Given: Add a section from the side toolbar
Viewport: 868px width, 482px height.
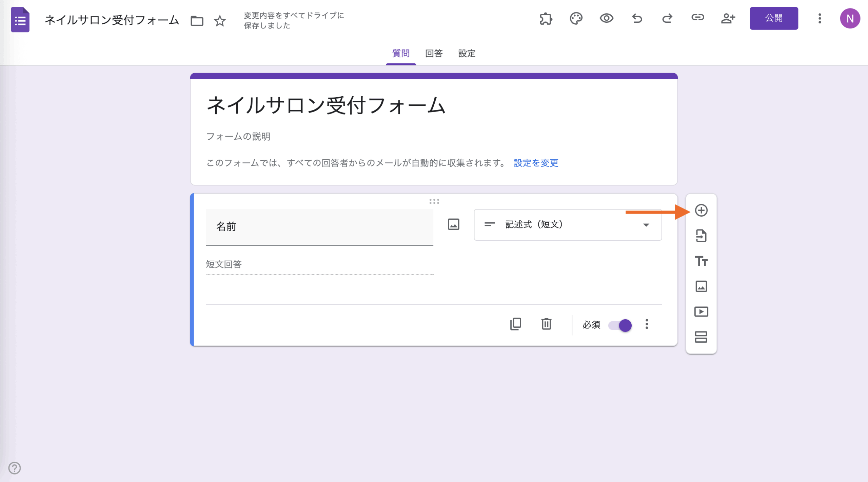Looking at the screenshot, I should point(701,337).
